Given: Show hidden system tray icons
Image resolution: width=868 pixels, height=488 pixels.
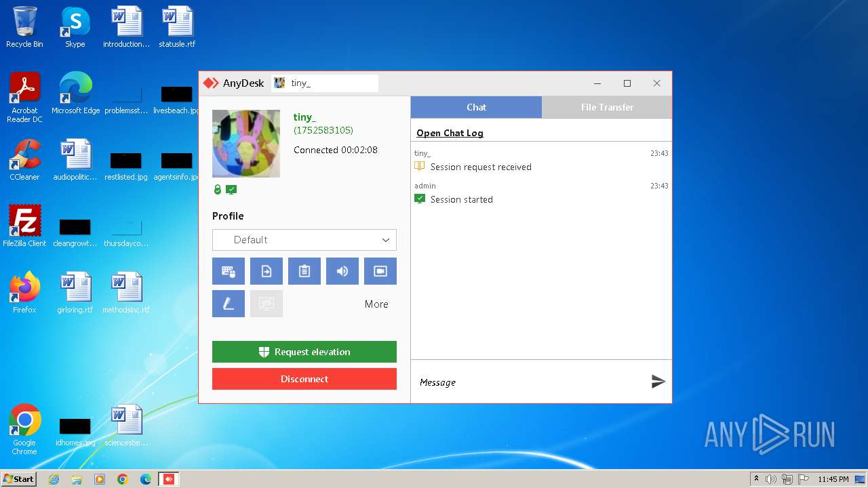Looking at the screenshot, I should tap(756, 479).
